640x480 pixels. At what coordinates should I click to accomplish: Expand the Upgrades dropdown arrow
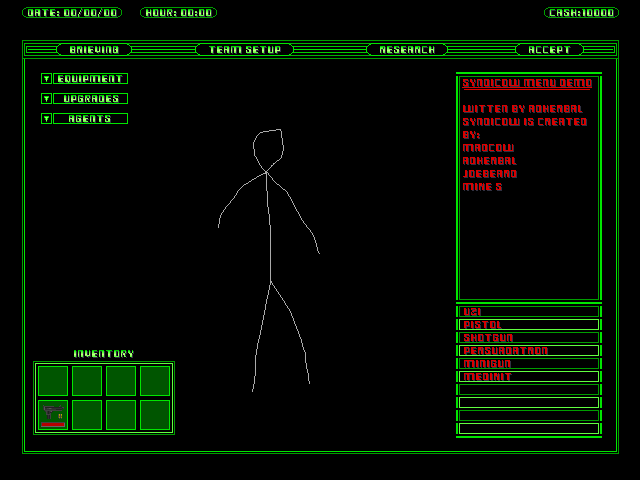[x=46, y=99]
